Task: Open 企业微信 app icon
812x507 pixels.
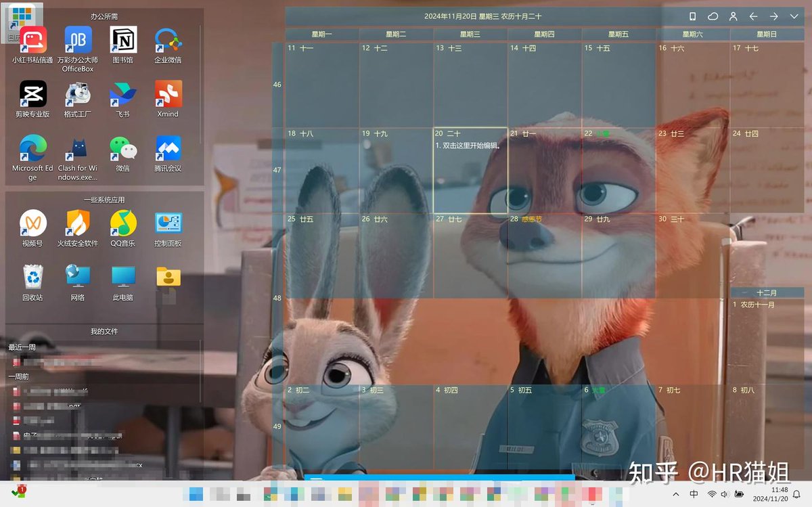Action: (168, 45)
